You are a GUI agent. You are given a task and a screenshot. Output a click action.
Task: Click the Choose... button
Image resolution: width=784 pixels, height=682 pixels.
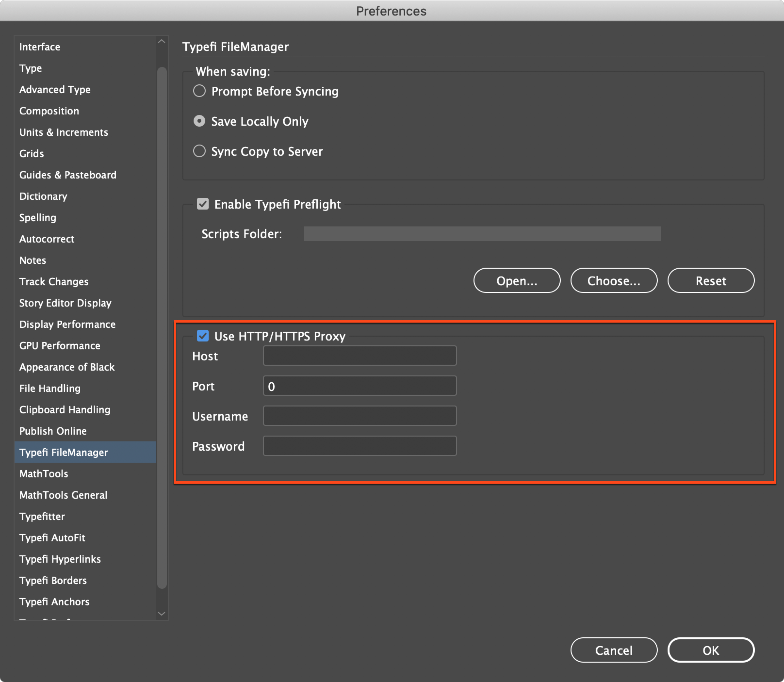(x=614, y=280)
